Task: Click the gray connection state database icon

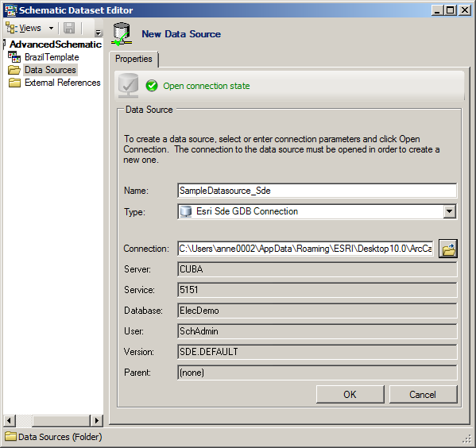Action: tap(128, 86)
